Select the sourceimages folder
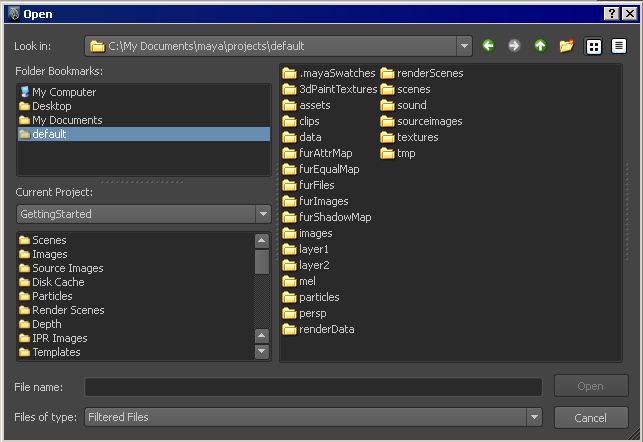 (421, 121)
